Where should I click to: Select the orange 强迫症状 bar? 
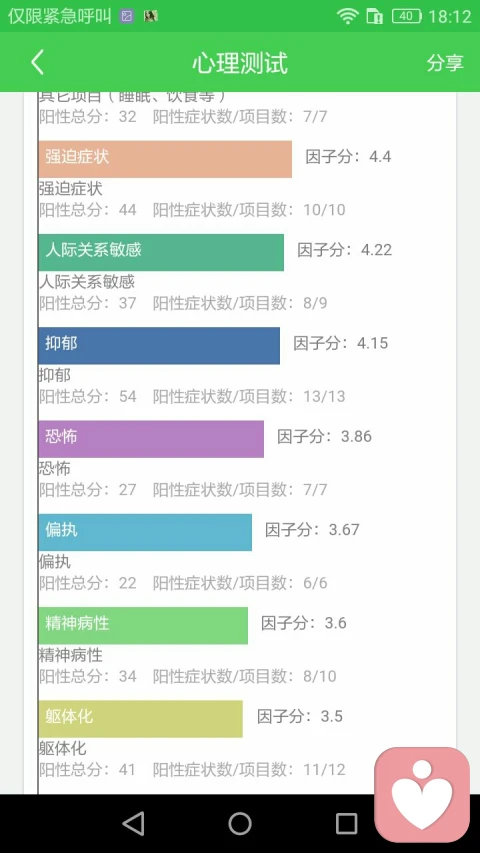click(165, 159)
